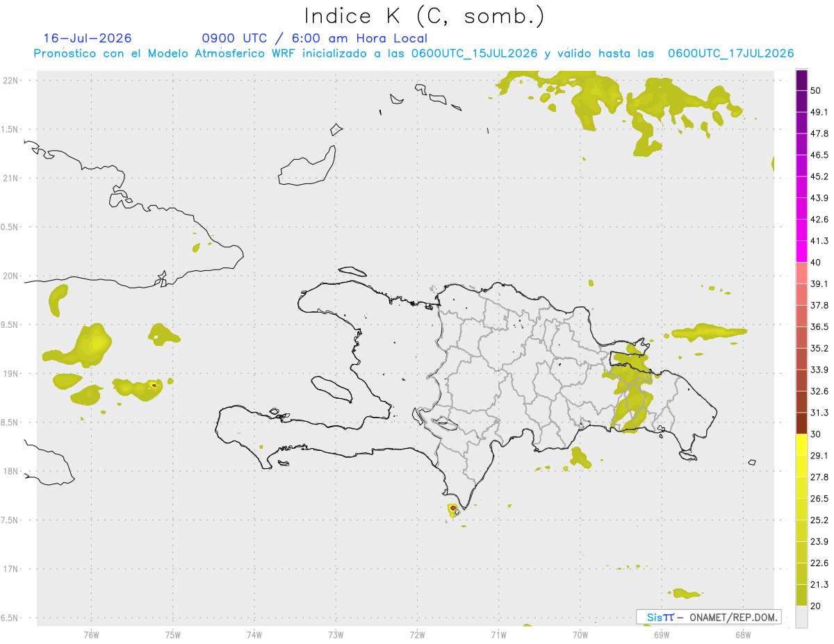
Task: Click the "71W" longitude label
Action: coord(498,634)
